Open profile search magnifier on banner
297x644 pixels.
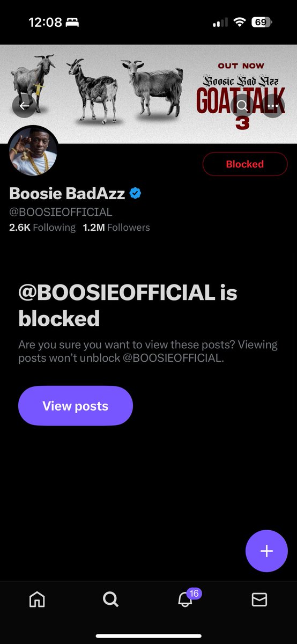(x=243, y=105)
